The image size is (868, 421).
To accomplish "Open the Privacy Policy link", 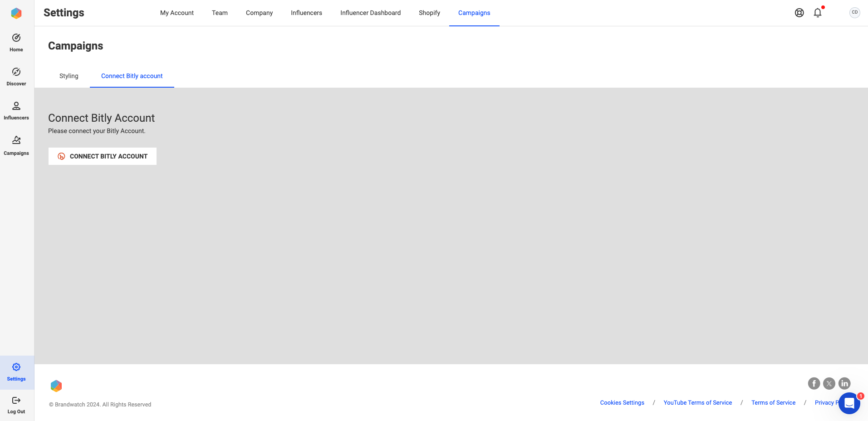I will 826,403.
